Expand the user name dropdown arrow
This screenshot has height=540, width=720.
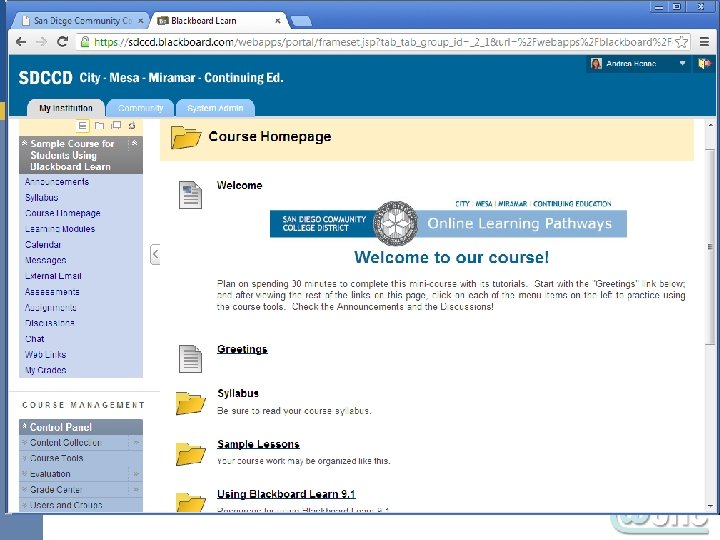tap(682, 63)
